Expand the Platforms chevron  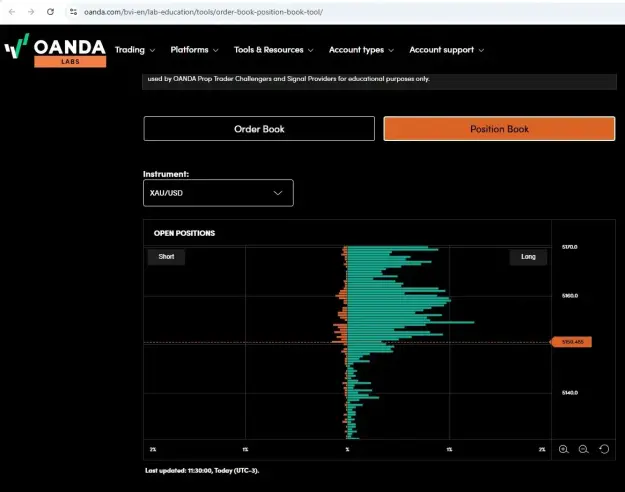click(x=216, y=50)
